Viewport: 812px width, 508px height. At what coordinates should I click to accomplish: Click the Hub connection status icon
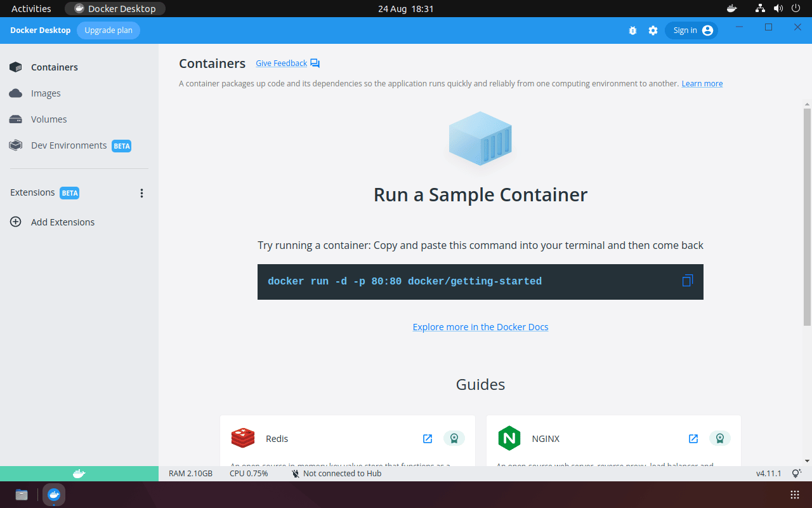[294, 473]
